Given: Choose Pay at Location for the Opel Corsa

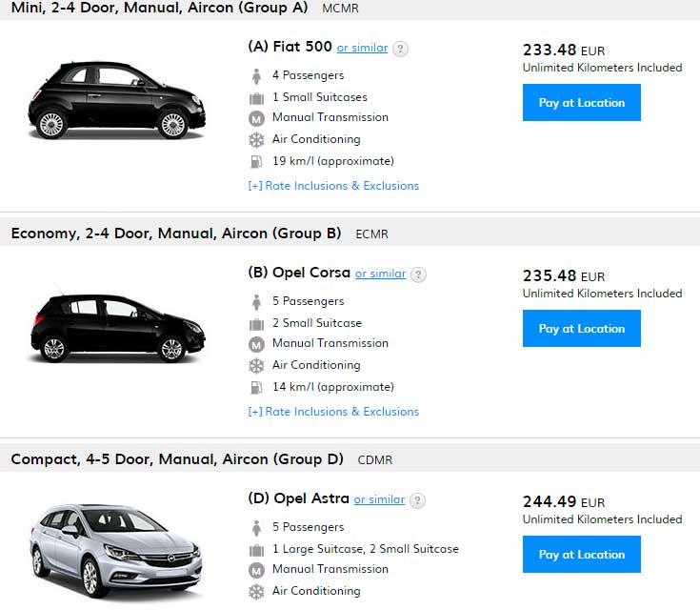Looking at the screenshot, I should point(582,328).
